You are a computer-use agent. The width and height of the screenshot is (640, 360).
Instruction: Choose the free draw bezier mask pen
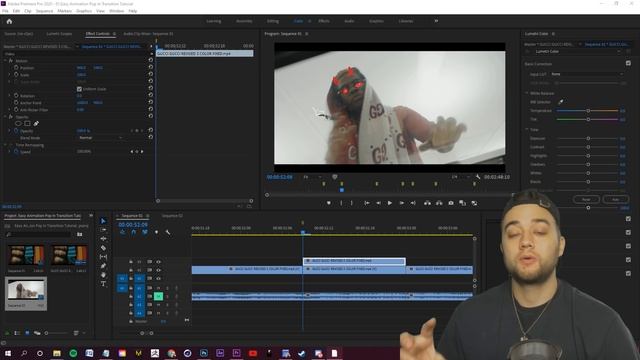coord(36,123)
